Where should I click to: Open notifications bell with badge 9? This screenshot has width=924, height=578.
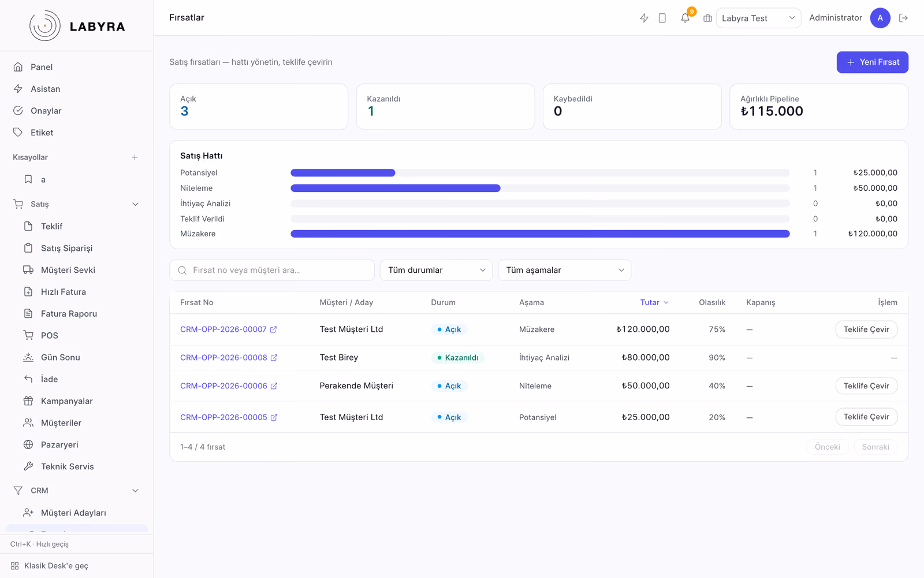(x=685, y=17)
